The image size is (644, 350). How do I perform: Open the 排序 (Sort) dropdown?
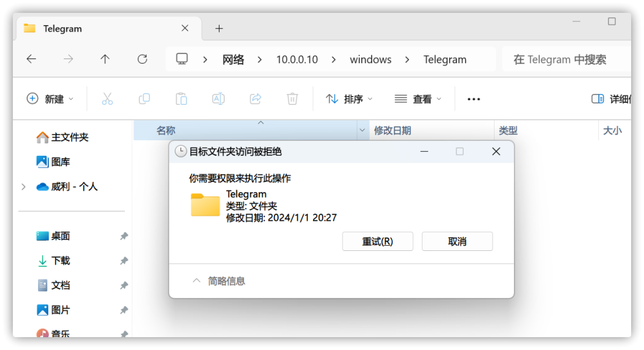tap(349, 99)
